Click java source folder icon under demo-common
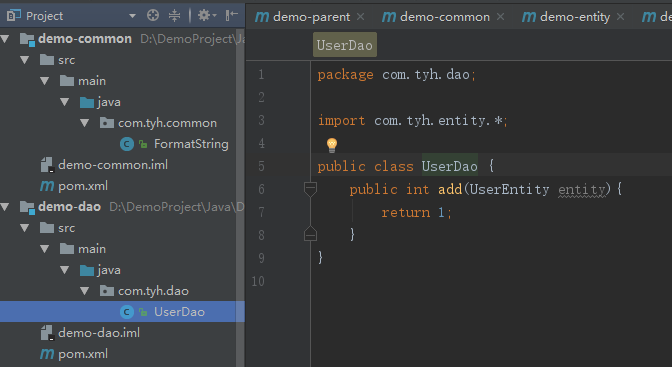The image size is (672, 367). coord(87,102)
